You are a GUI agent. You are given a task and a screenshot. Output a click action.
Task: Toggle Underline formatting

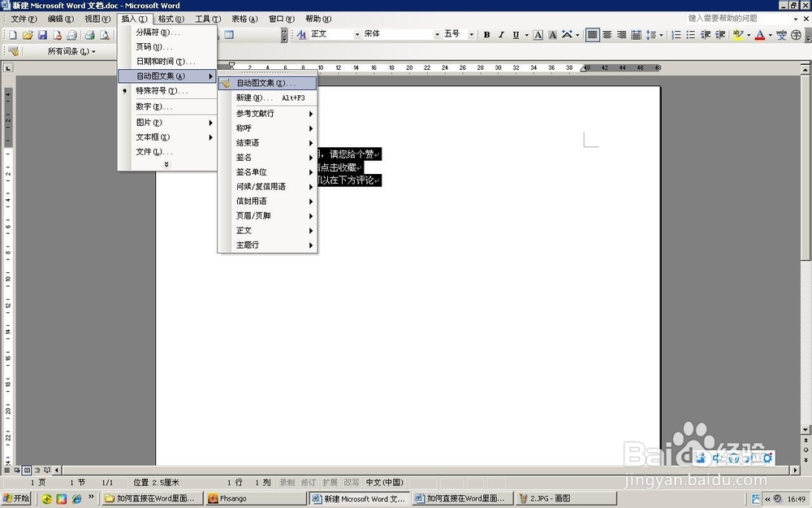tap(516, 35)
